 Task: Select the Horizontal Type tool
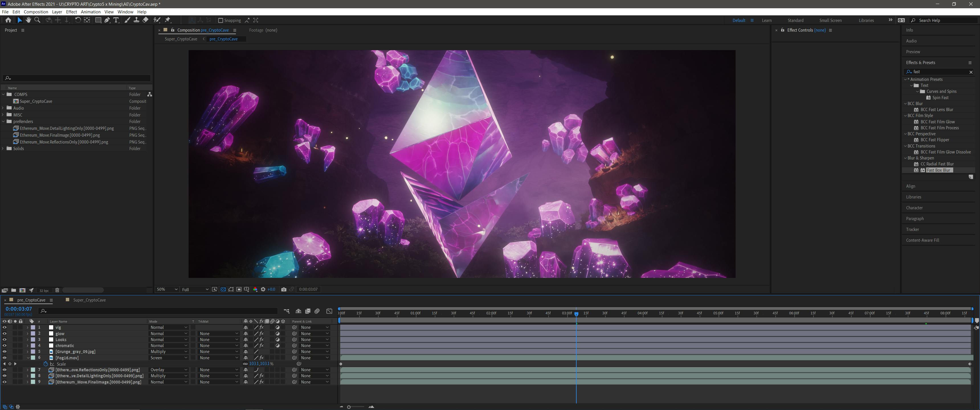point(117,20)
